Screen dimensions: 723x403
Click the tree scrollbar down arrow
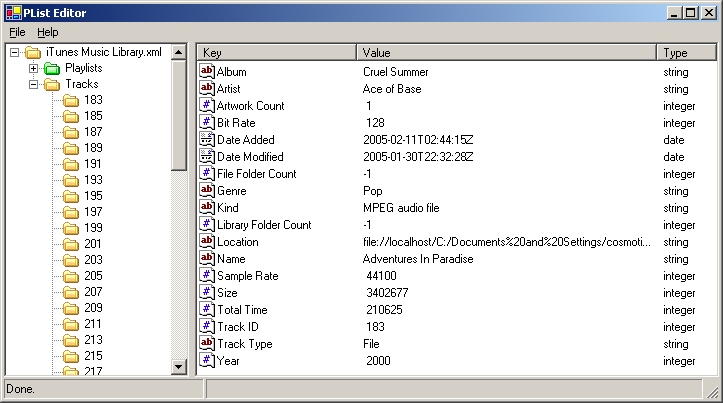(x=179, y=367)
